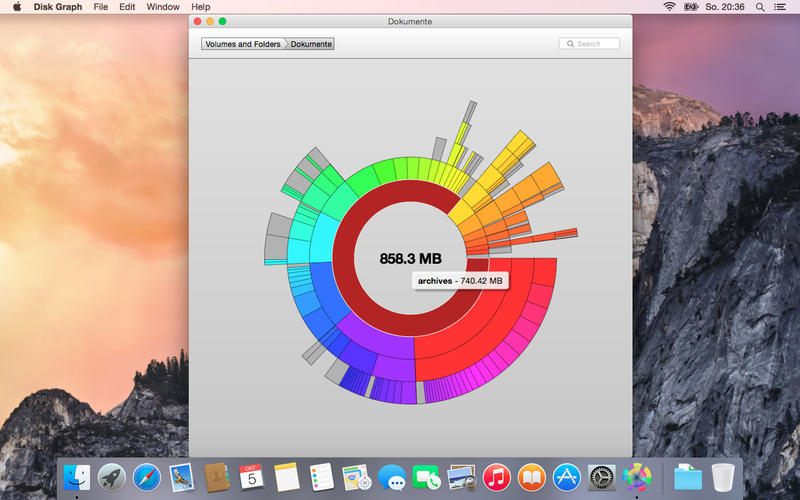
Task: Click the Disk Graph icon in the dock
Action: click(x=636, y=478)
